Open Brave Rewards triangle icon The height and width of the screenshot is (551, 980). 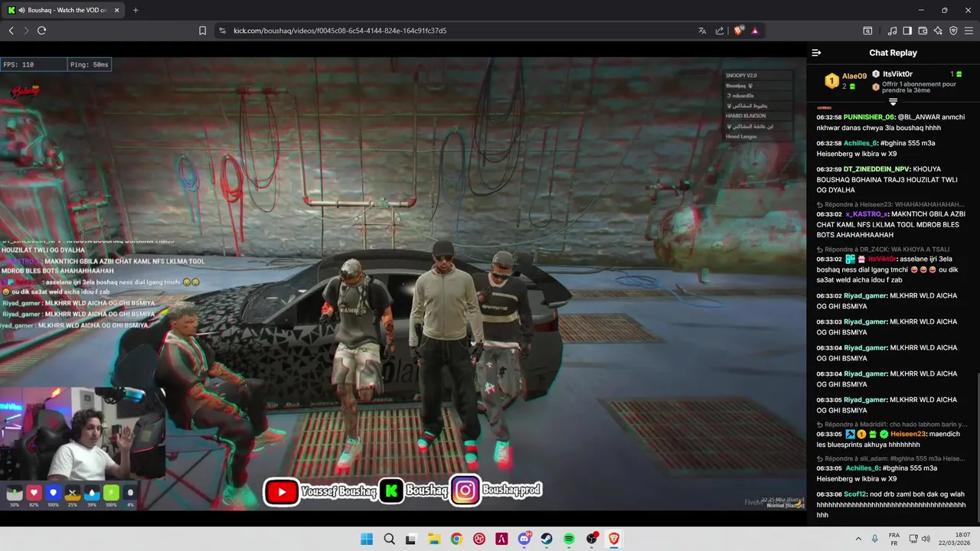pyautogui.click(x=755, y=31)
